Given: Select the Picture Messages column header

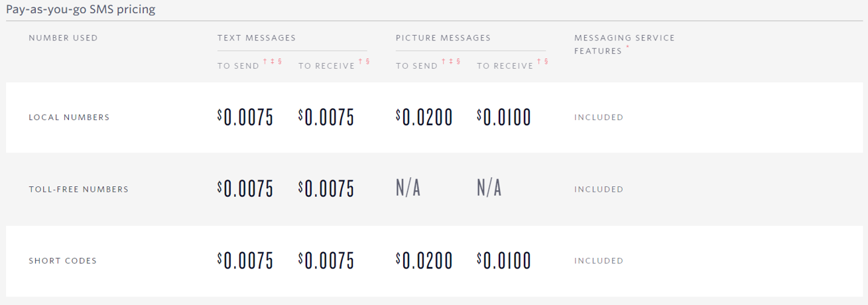Looking at the screenshot, I should click(443, 38).
